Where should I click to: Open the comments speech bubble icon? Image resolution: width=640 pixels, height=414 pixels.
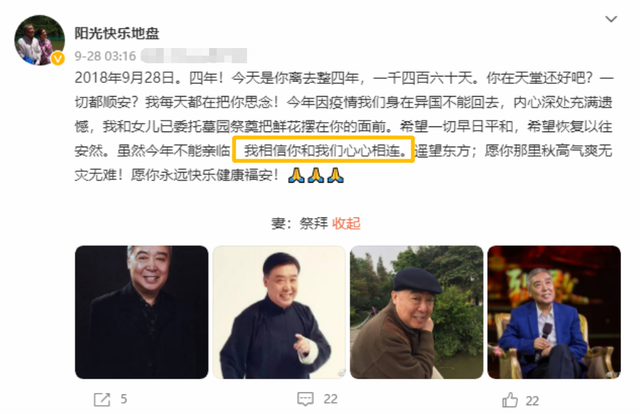click(305, 399)
